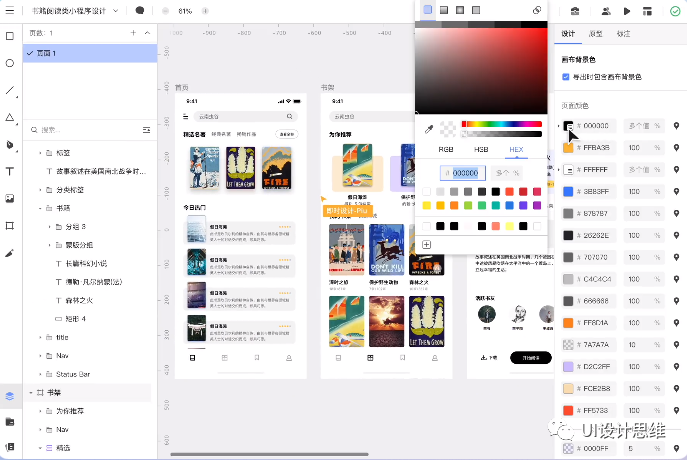Switch to the 设计 tab
Screen dimensions: 687x460
pos(568,34)
